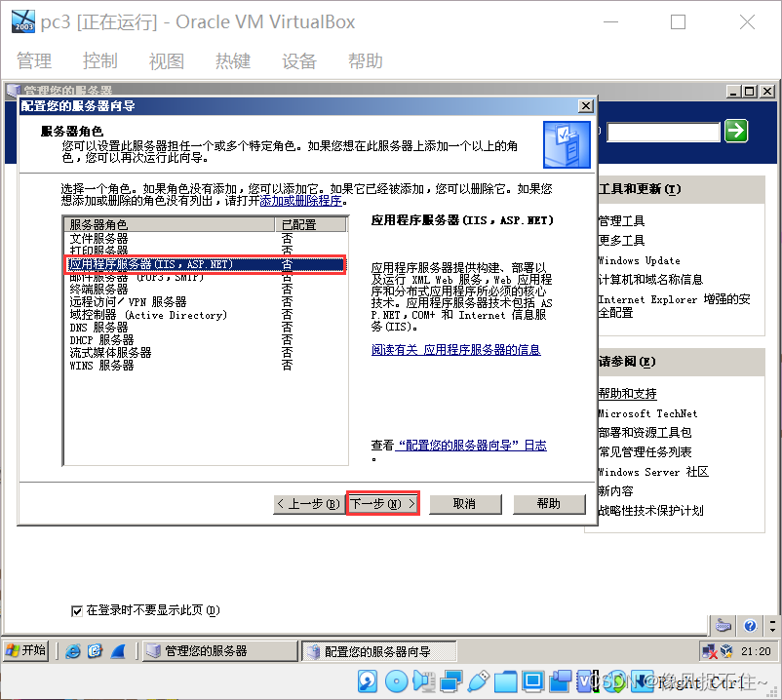Click the USB devices status icon
The image size is (782, 700).
(x=479, y=681)
